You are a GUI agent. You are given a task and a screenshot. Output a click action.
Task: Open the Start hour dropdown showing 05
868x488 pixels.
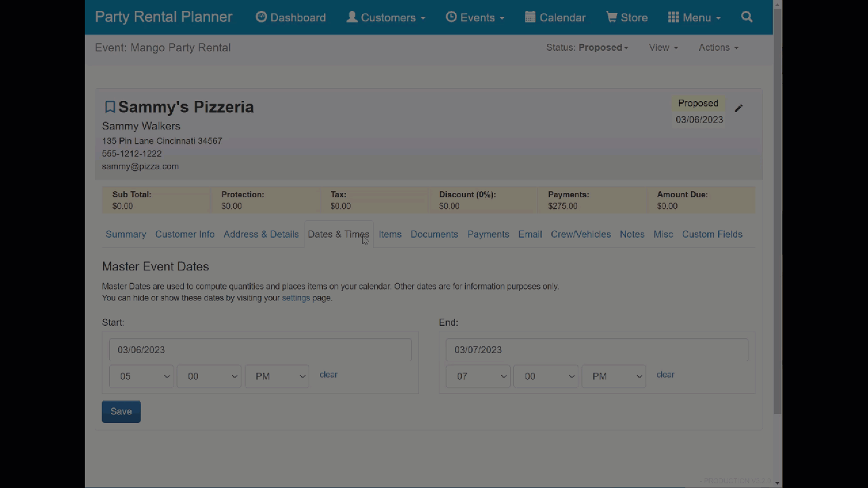[141, 376]
